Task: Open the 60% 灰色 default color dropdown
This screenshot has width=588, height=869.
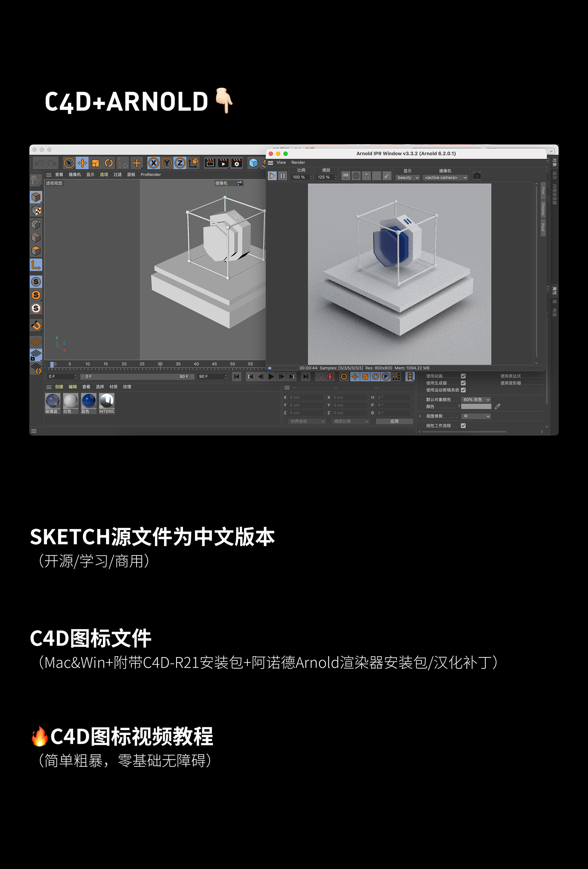Action: [476, 400]
